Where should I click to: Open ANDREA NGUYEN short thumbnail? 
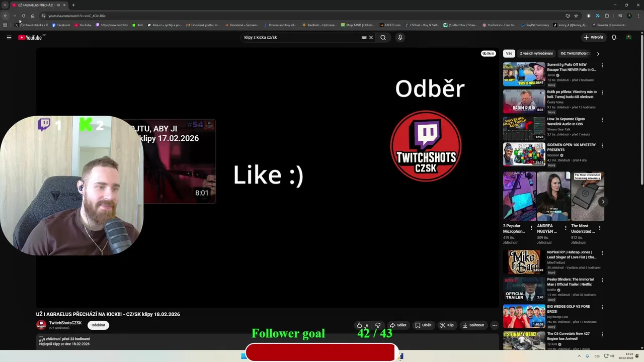point(553,197)
